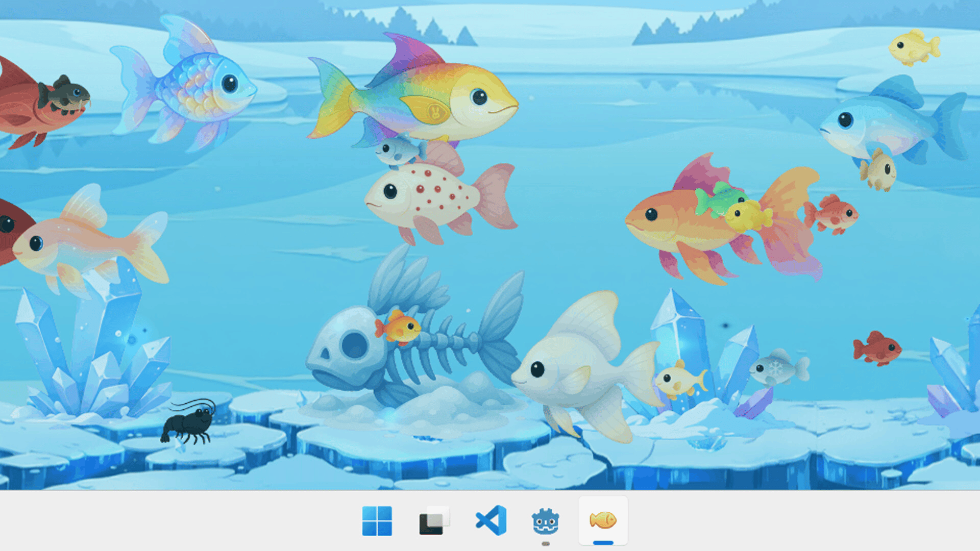980x551 pixels.
Task: Launch Visual Studio Code from taskbar
Action: pyautogui.click(x=491, y=521)
